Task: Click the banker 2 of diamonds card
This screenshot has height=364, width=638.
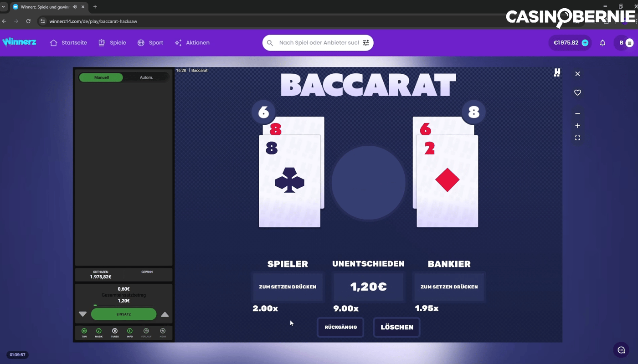Action: click(447, 181)
